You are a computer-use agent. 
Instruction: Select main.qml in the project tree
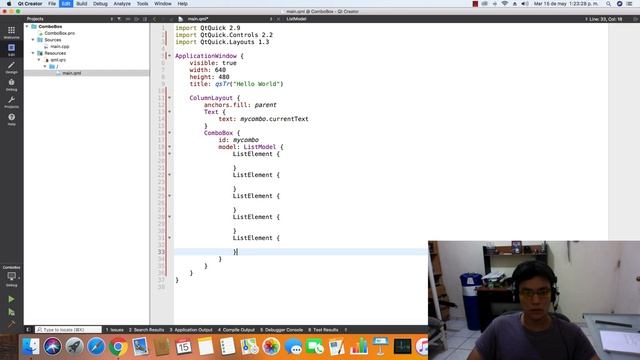point(71,73)
